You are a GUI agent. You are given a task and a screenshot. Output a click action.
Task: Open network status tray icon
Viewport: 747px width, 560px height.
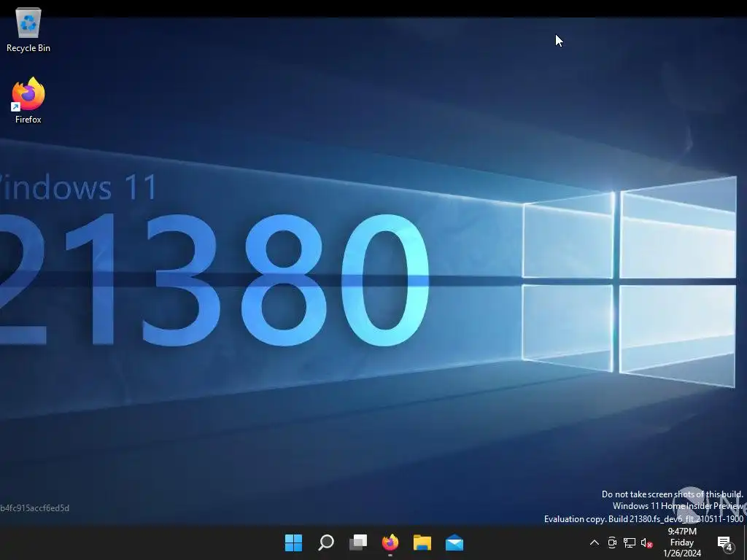[630, 542]
